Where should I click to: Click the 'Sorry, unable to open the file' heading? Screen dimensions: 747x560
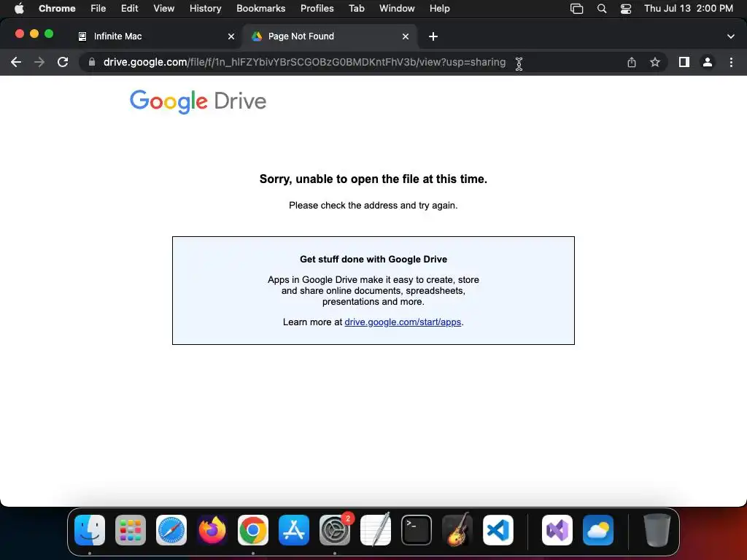373,179
